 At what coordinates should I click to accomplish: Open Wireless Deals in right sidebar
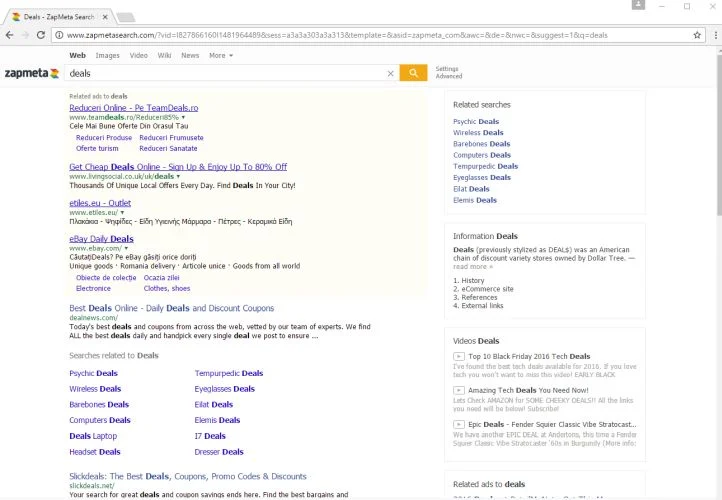(478, 133)
